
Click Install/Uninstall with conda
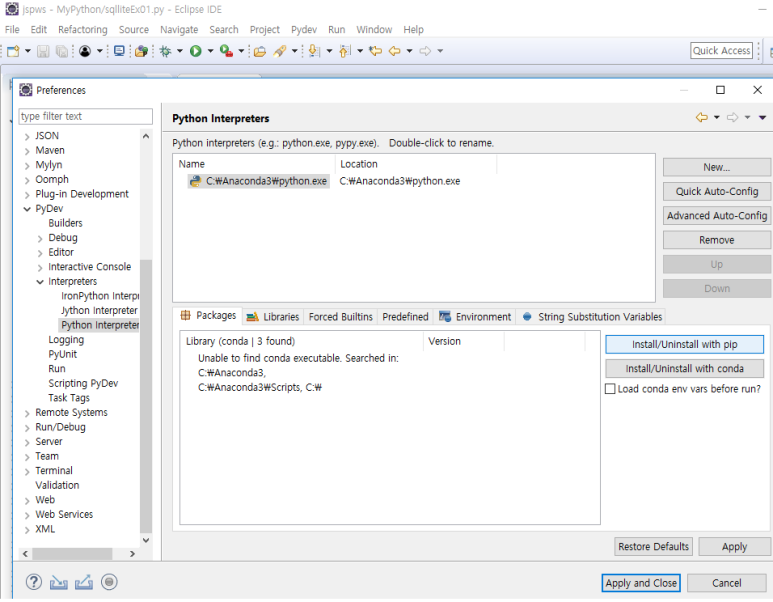[684, 368]
